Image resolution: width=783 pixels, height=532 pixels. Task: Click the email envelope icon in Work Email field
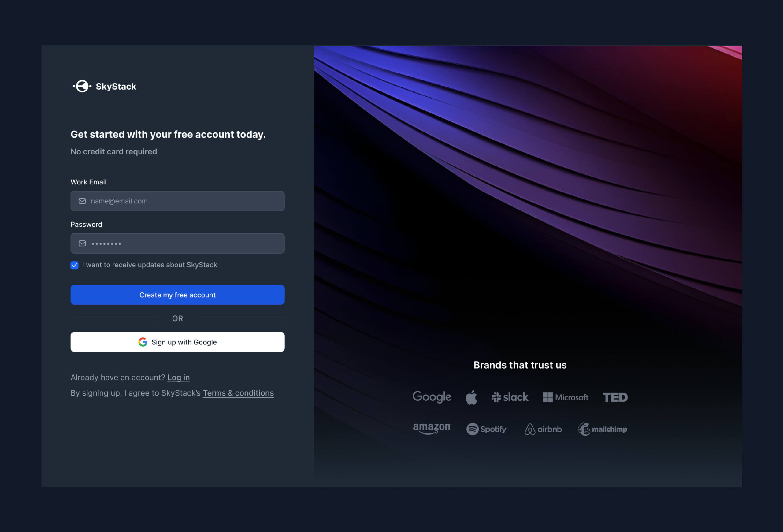83,201
